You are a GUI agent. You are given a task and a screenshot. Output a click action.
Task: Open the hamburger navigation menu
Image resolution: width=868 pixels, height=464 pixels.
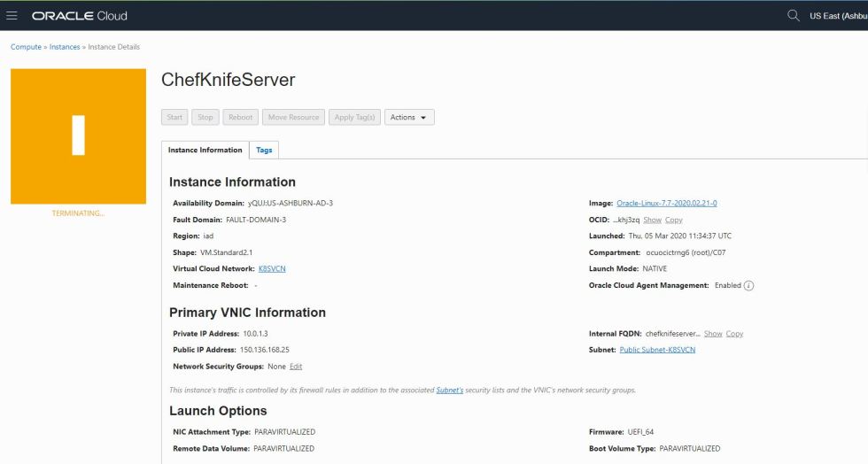[12, 15]
